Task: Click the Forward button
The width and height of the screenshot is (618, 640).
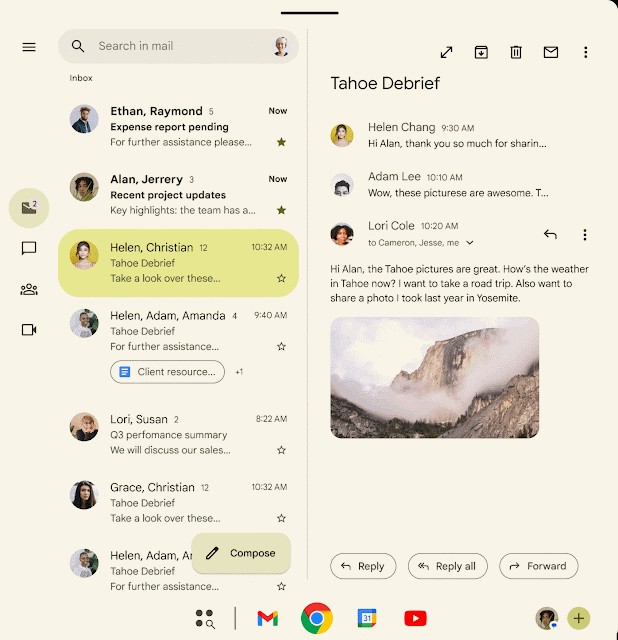Action: (538, 566)
